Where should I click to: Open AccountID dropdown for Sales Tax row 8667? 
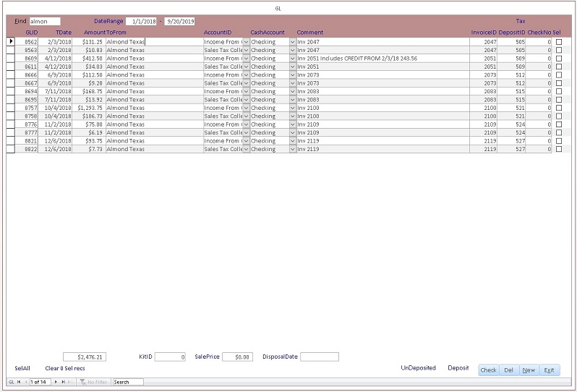[x=246, y=83]
